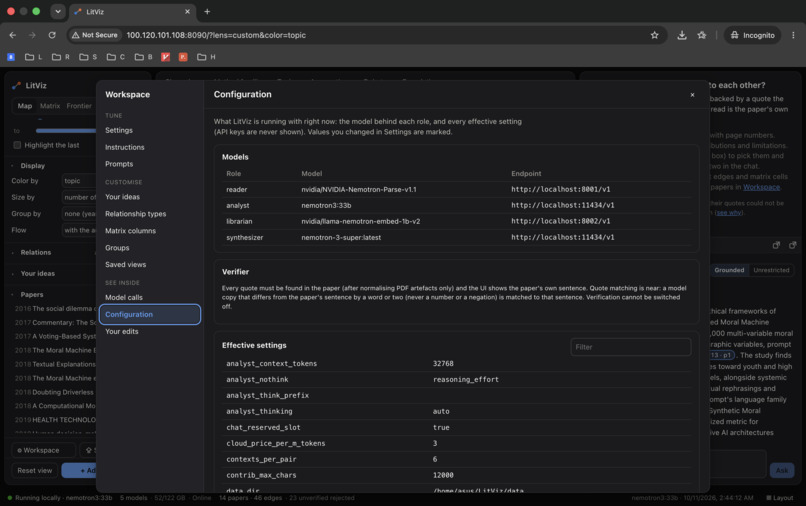
Task: Open Model calls in Workspace menu
Action: point(124,298)
